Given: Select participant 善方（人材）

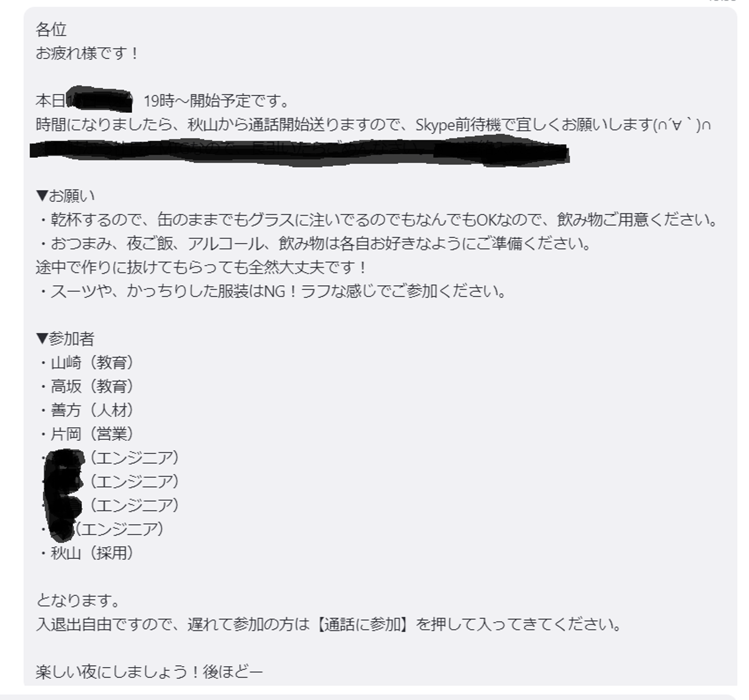Looking at the screenshot, I should pos(85,411).
